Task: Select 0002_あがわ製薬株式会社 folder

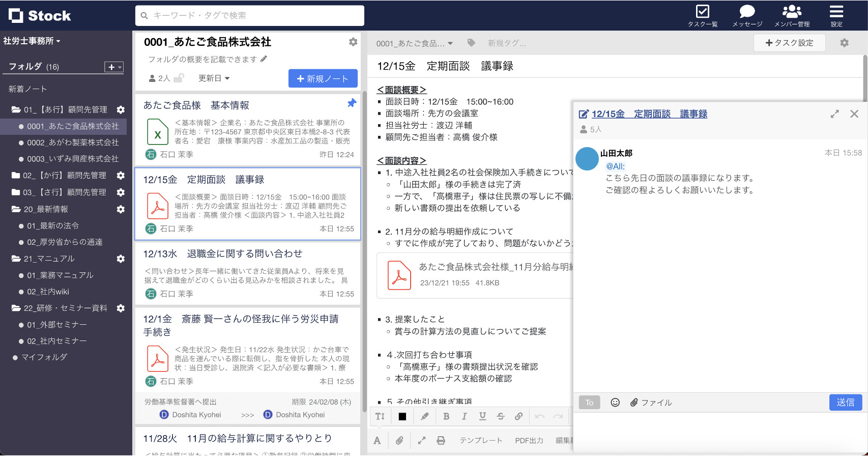Action: pyautogui.click(x=73, y=142)
